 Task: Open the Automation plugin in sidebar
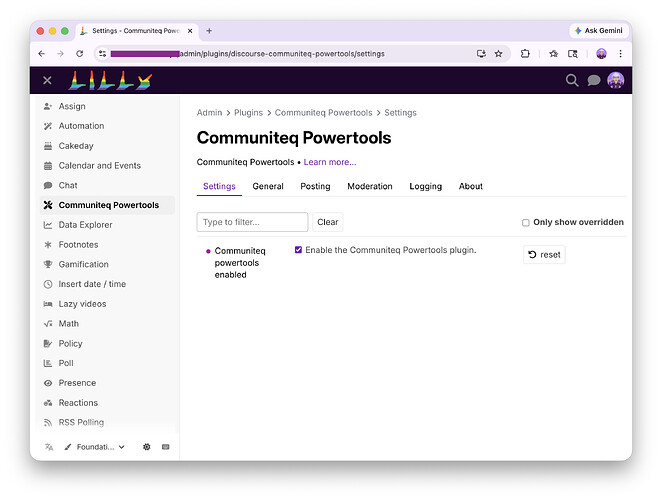point(107,126)
